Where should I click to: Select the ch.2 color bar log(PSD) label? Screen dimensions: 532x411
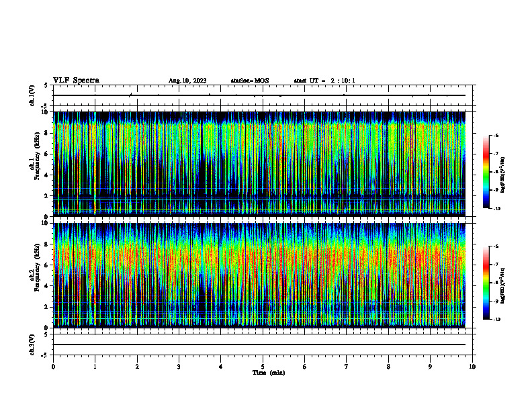click(x=503, y=285)
